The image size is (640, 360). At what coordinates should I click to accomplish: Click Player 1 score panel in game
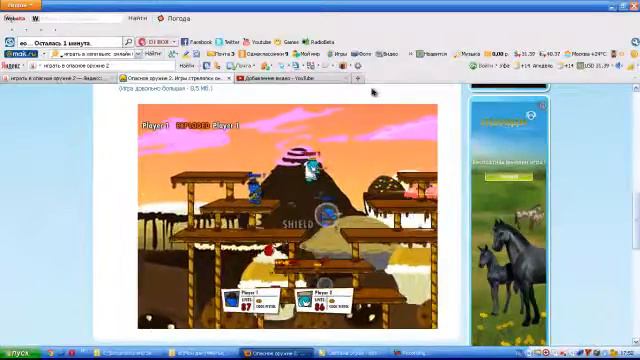(x=251, y=301)
